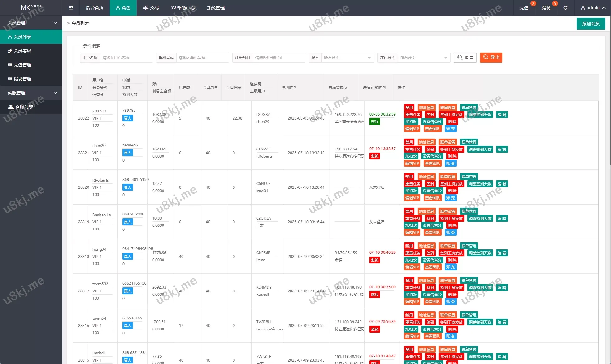Open 客服列表 in the sidebar
611x364 pixels.
click(x=24, y=107)
